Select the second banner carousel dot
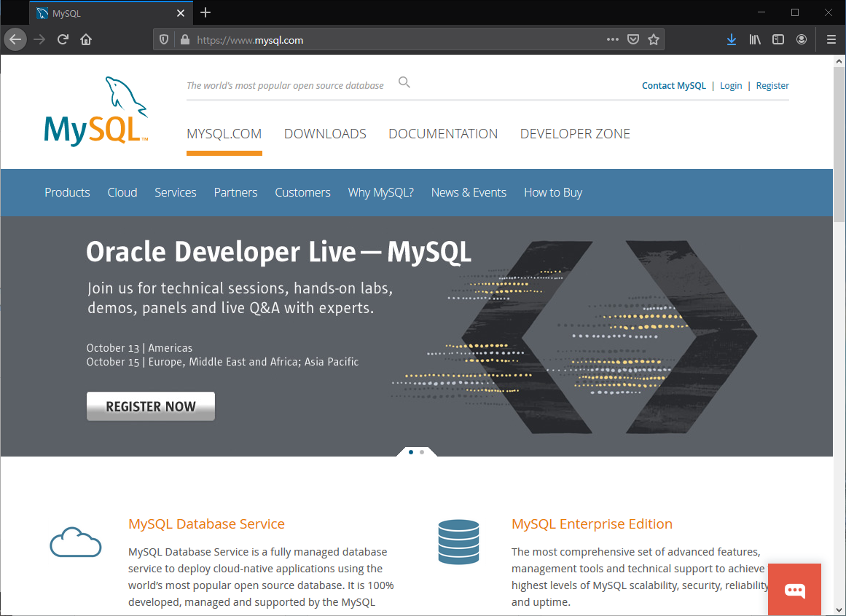Viewport: 846px width, 616px height. 422,452
